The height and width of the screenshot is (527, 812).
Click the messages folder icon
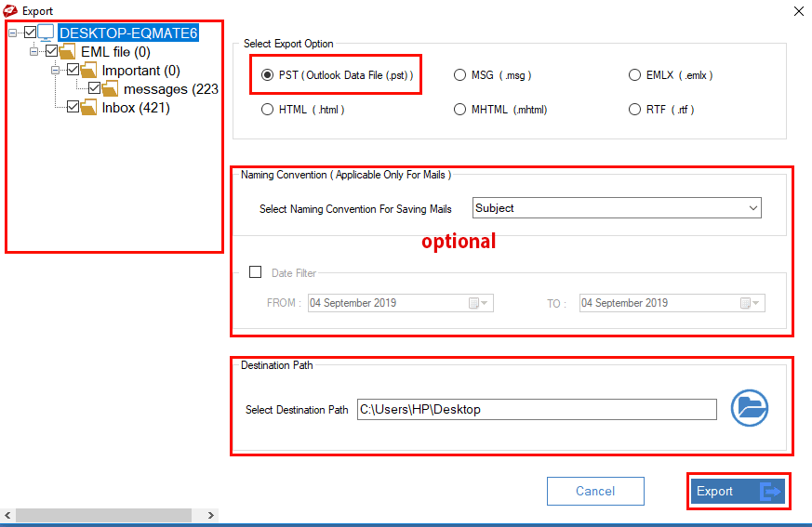point(110,89)
